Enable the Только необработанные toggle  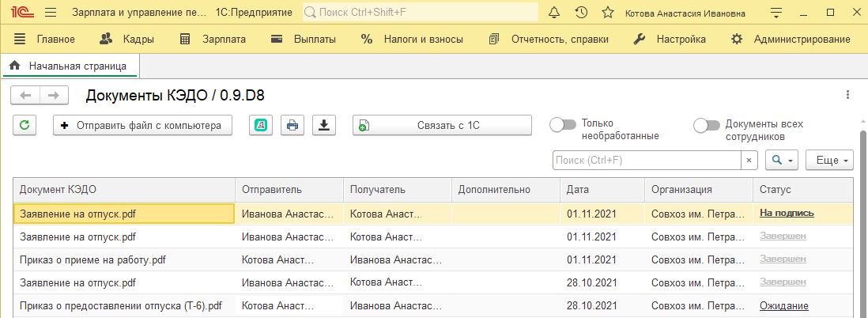(x=563, y=125)
